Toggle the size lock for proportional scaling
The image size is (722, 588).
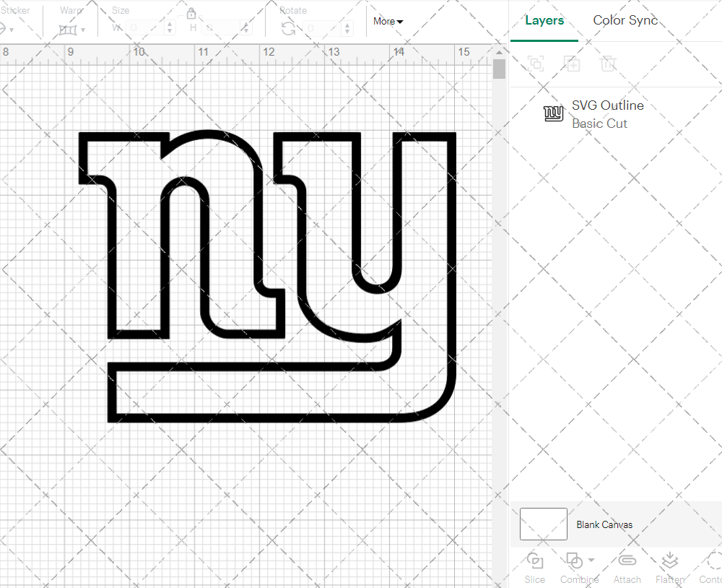click(x=191, y=13)
